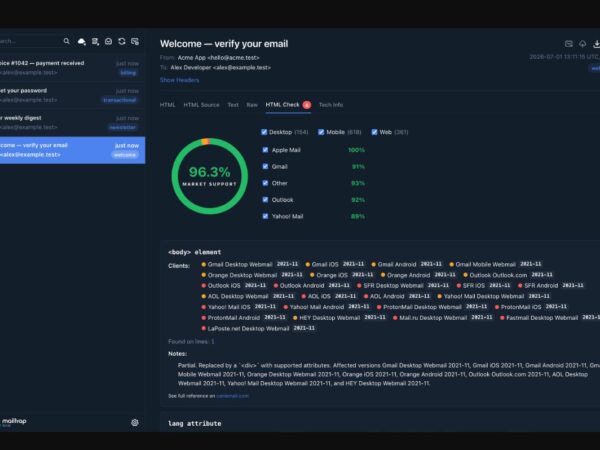Switch to the Raw tab
The width and height of the screenshot is (600, 450).
pyautogui.click(x=252, y=105)
